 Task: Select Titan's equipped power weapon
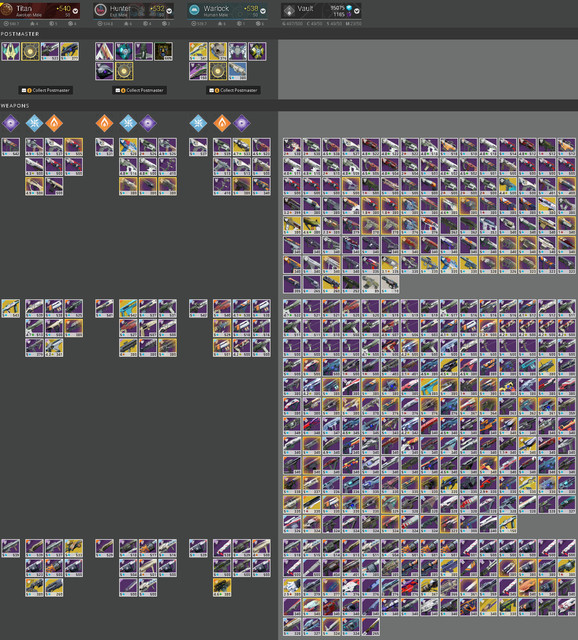[11, 548]
